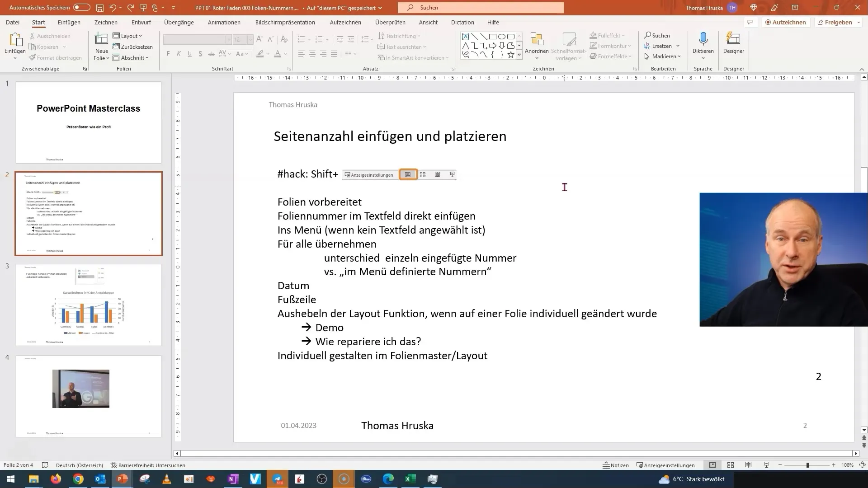This screenshot has height=488, width=868.
Task: Click the Underline formatting icon
Action: (x=189, y=54)
